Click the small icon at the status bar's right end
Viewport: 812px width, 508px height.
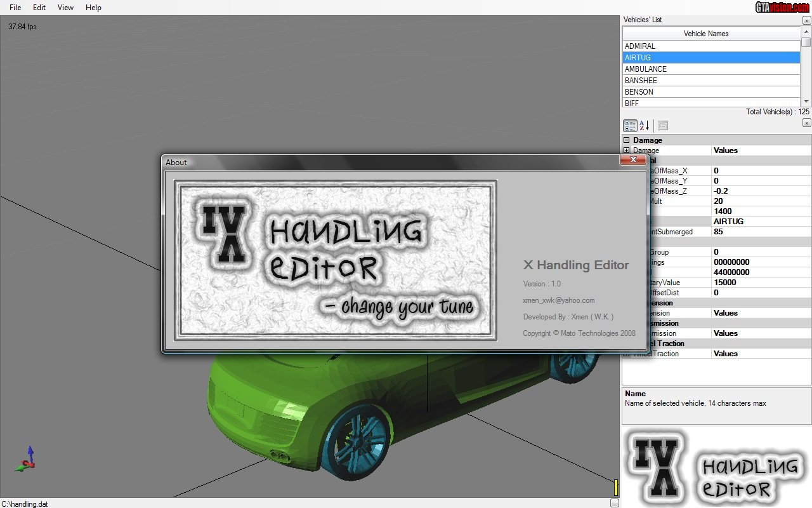(x=614, y=502)
